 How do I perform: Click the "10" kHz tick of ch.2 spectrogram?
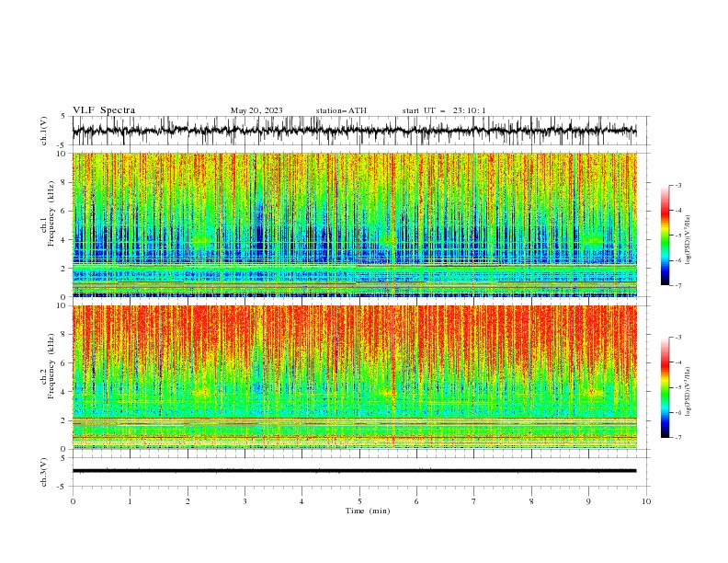pyautogui.click(x=63, y=305)
